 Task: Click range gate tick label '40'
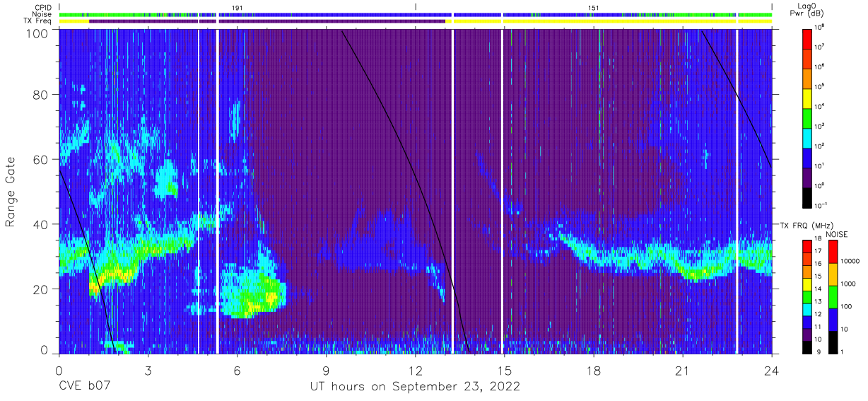(40, 224)
